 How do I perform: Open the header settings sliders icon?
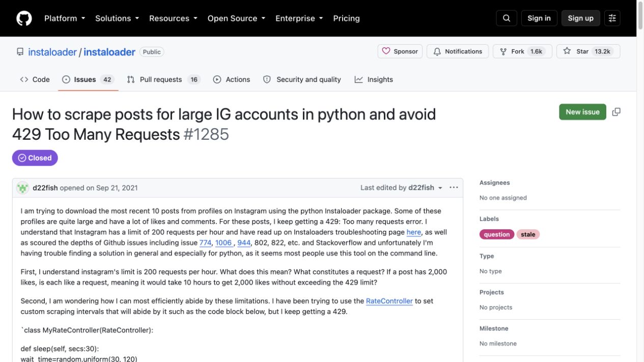click(612, 18)
